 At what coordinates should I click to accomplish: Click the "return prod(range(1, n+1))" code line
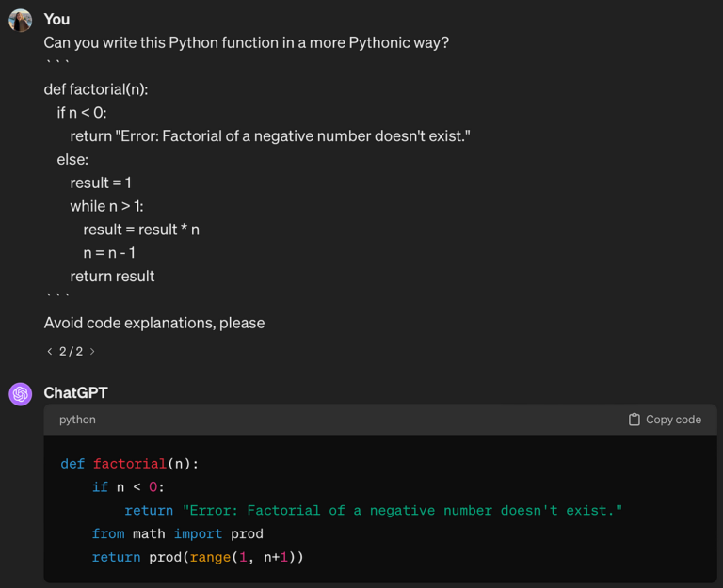[198, 557]
